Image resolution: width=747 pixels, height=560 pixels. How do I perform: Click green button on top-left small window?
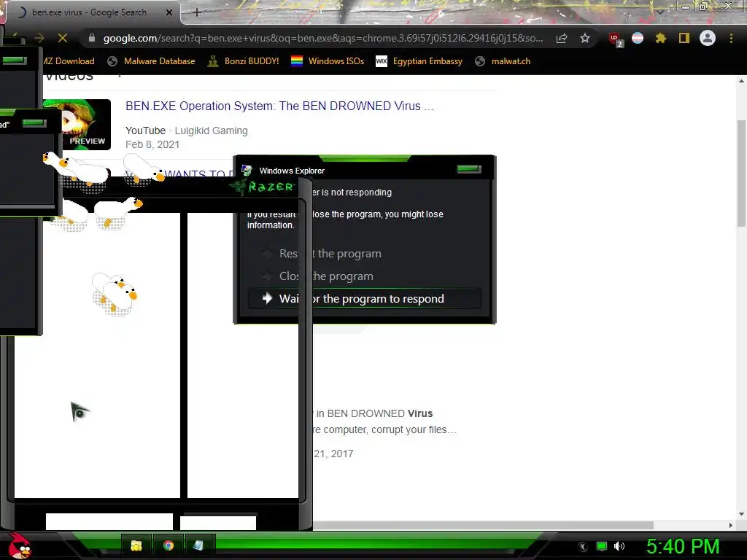tap(15, 60)
